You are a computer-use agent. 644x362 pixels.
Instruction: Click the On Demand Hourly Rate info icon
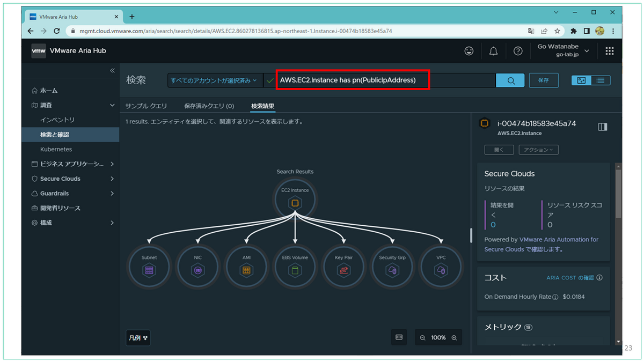[555, 297]
